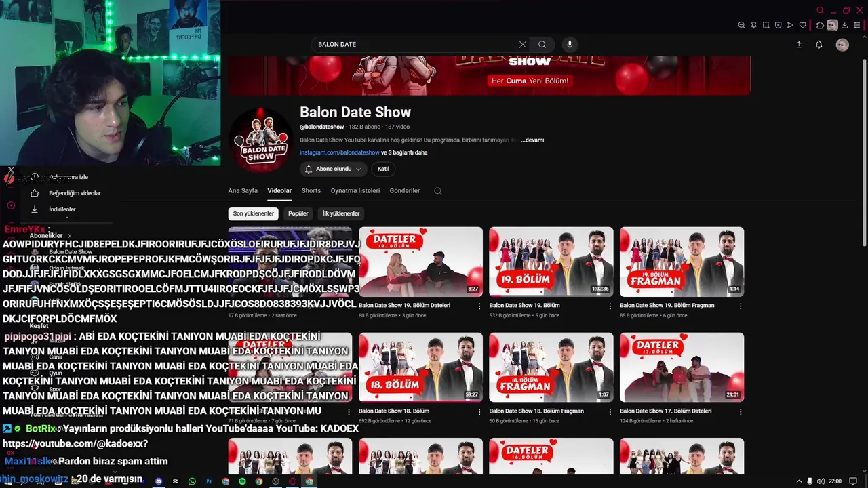The image size is (868, 488).
Task: Play the 19. Bölüm Fragman thumbnail 1:14
Action: pyautogui.click(x=682, y=262)
